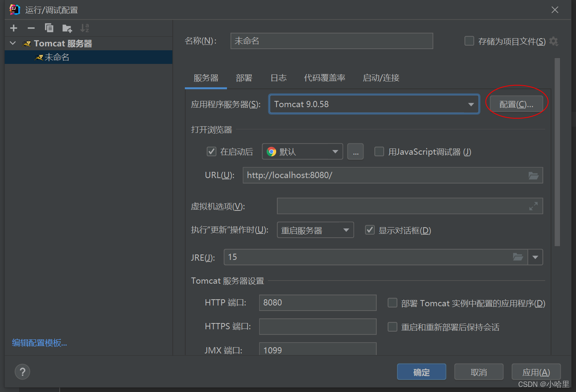The height and width of the screenshot is (392, 576).
Task: Click the Copy Configuration icon
Action: tap(49, 28)
